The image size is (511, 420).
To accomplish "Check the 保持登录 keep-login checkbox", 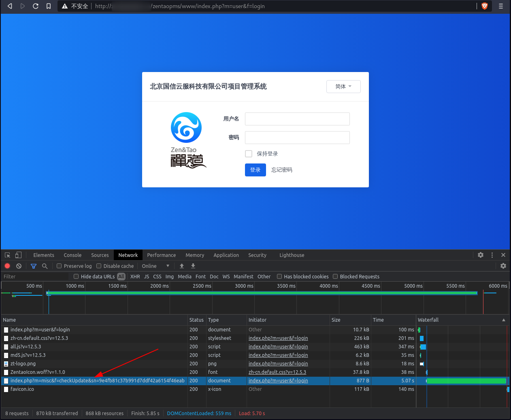I will pos(249,154).
